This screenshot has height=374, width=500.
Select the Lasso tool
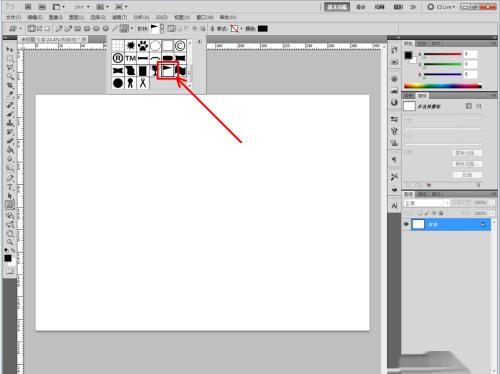10,68
